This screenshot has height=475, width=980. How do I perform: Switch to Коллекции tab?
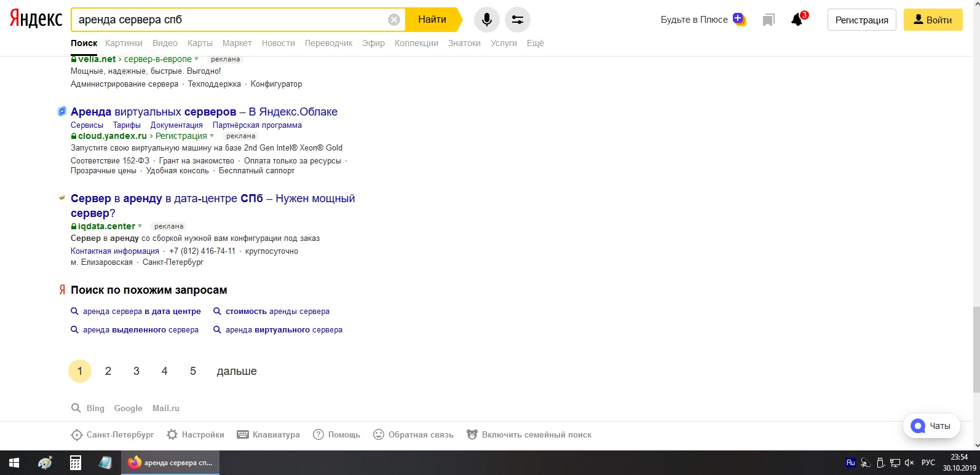pyautogui.click(x=416, y=43)
